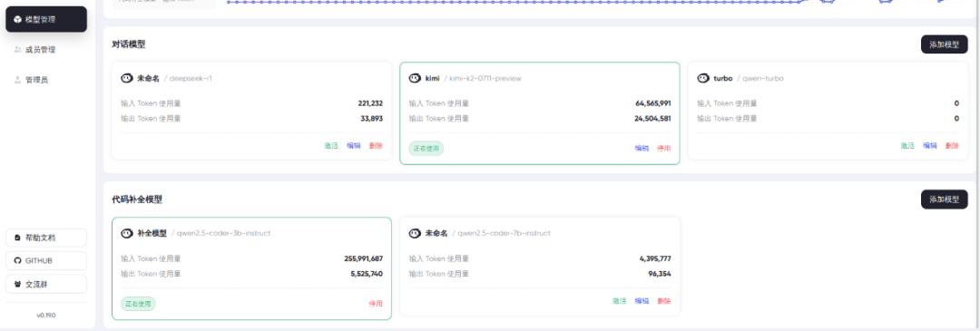Activate the qwen2.5-coder-7b-instruct model
The width and height of the screenshot is (980, 331).
(x=620, y=300)
